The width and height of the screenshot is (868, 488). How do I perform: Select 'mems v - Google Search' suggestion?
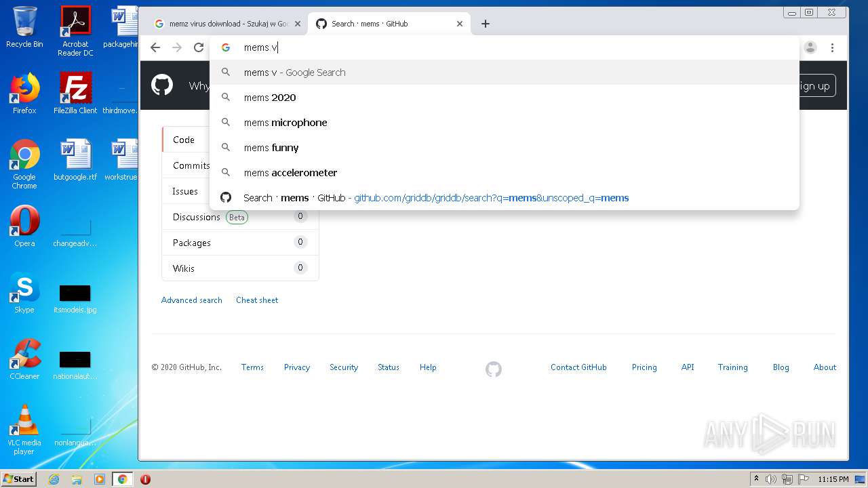[505, 73]
